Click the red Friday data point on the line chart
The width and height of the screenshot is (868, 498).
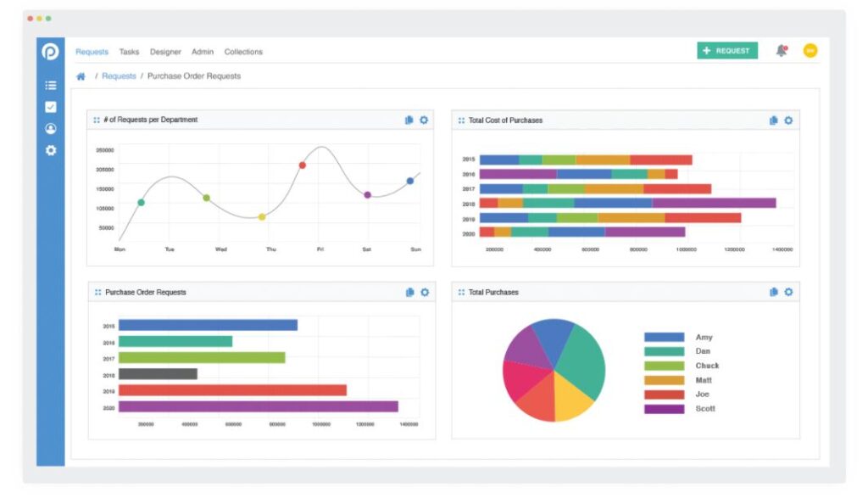point(302,165)
